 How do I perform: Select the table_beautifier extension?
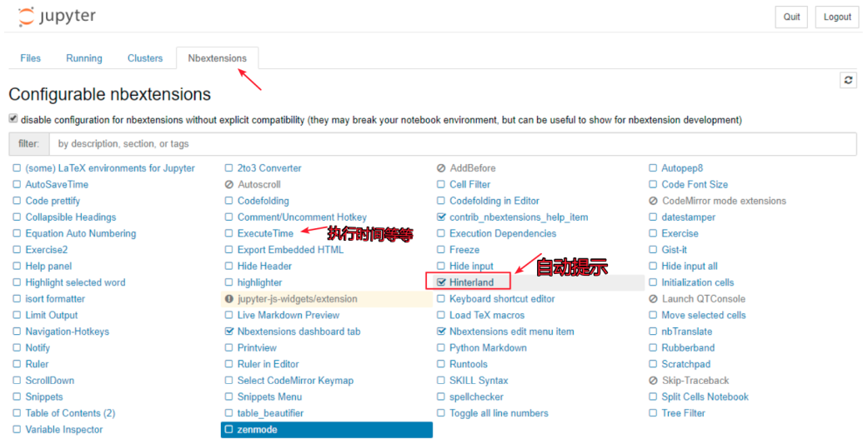[270, 413]
